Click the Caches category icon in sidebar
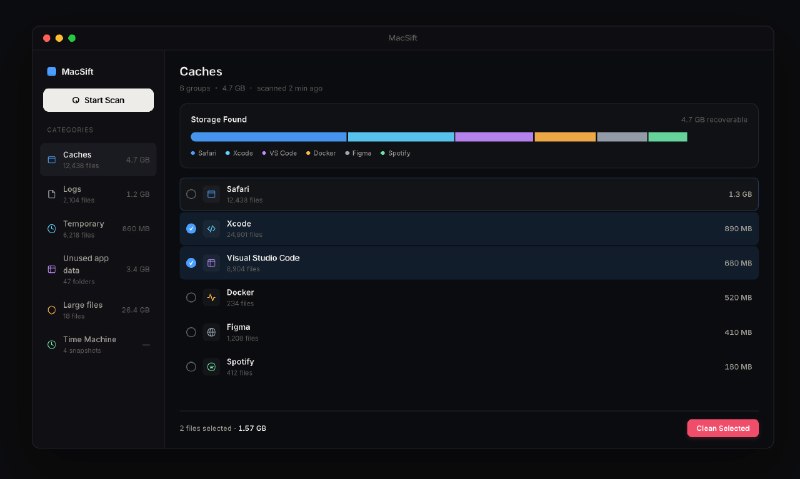This screenshot has height=479, width=800. (52, 160)
